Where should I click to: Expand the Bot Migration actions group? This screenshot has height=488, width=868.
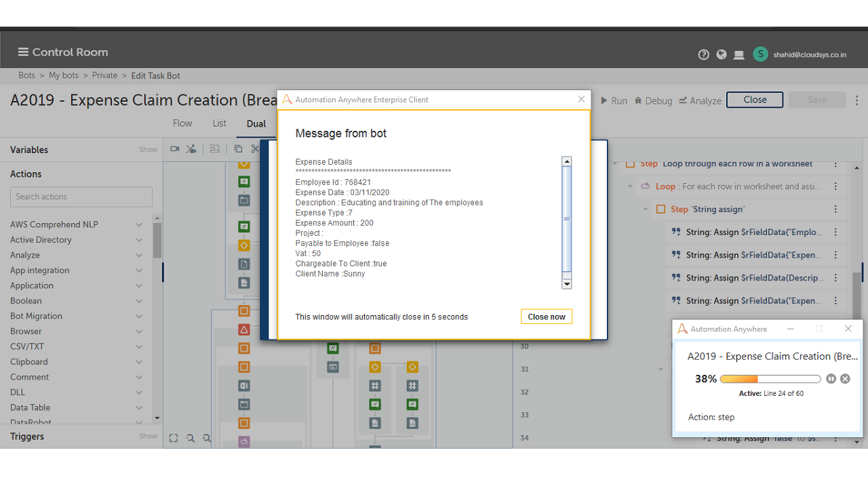[x=139, y=317]
